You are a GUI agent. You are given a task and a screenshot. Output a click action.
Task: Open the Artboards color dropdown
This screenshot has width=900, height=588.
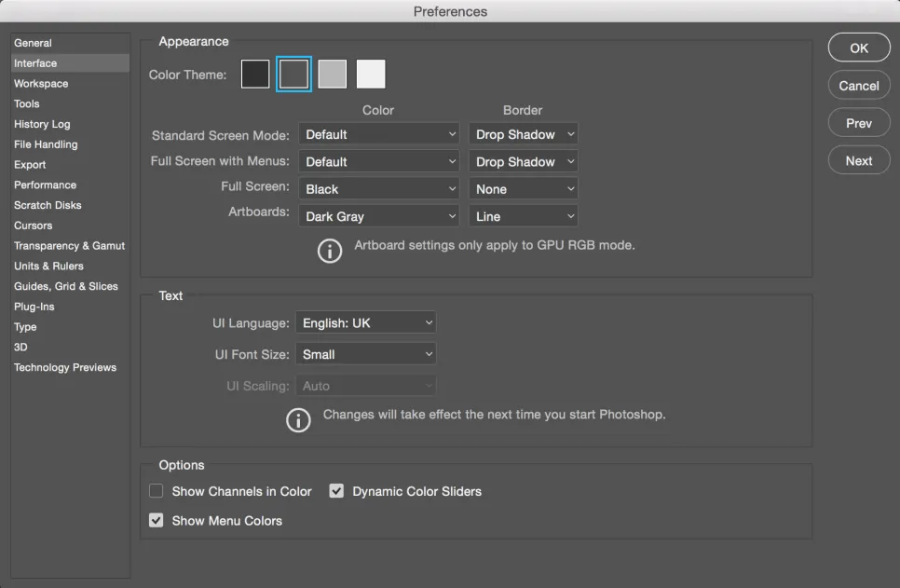point(379,216)
